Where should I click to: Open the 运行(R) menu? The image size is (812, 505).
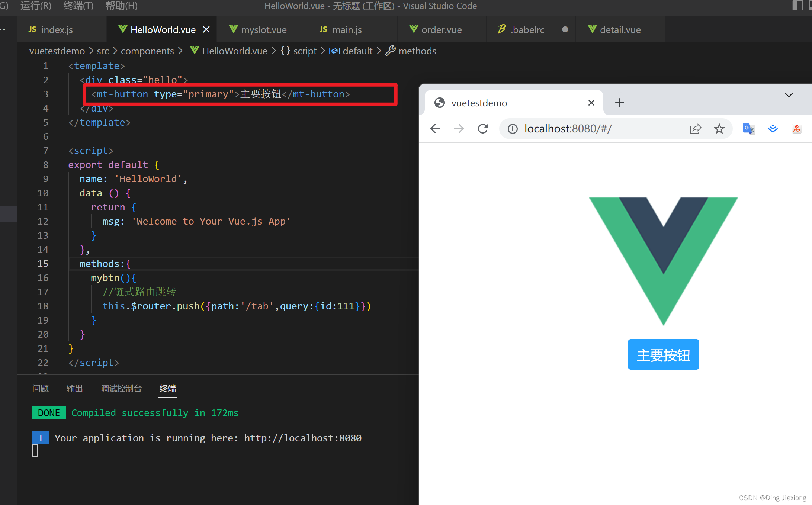click(35, 6)
